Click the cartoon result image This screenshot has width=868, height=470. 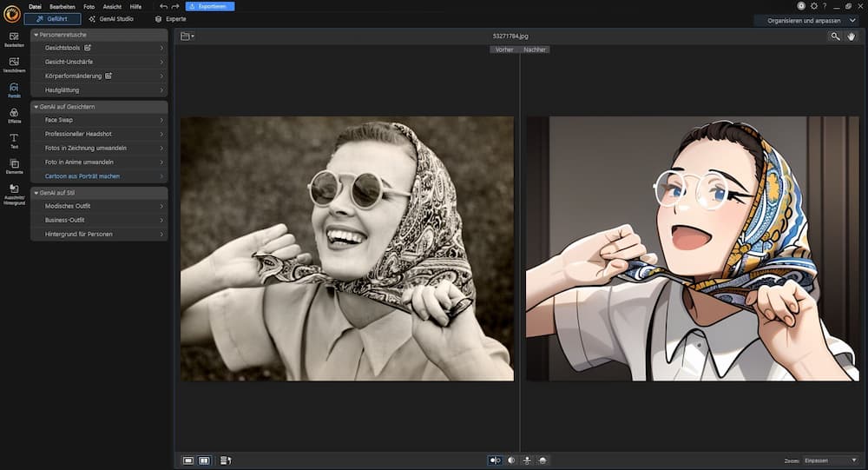click(692, 248)
